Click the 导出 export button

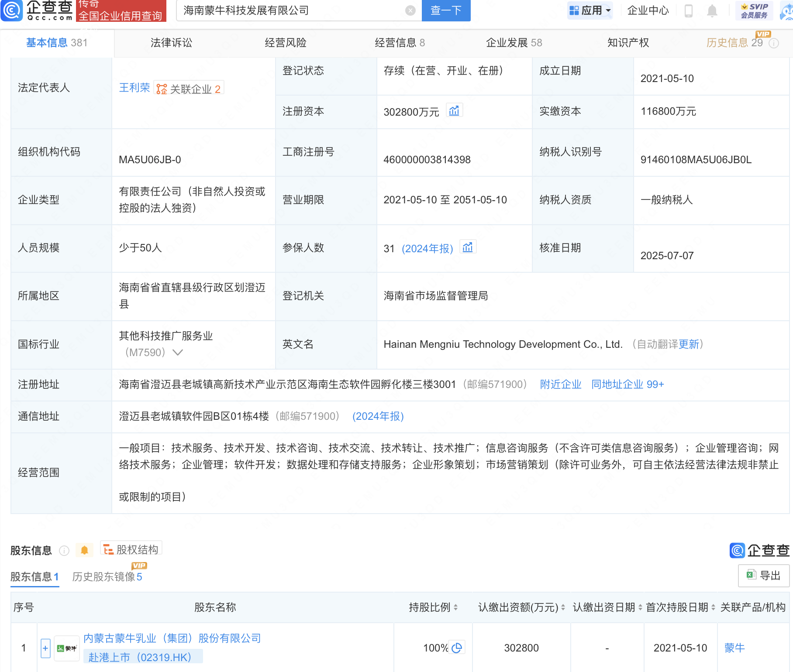(x=764, y=576)
